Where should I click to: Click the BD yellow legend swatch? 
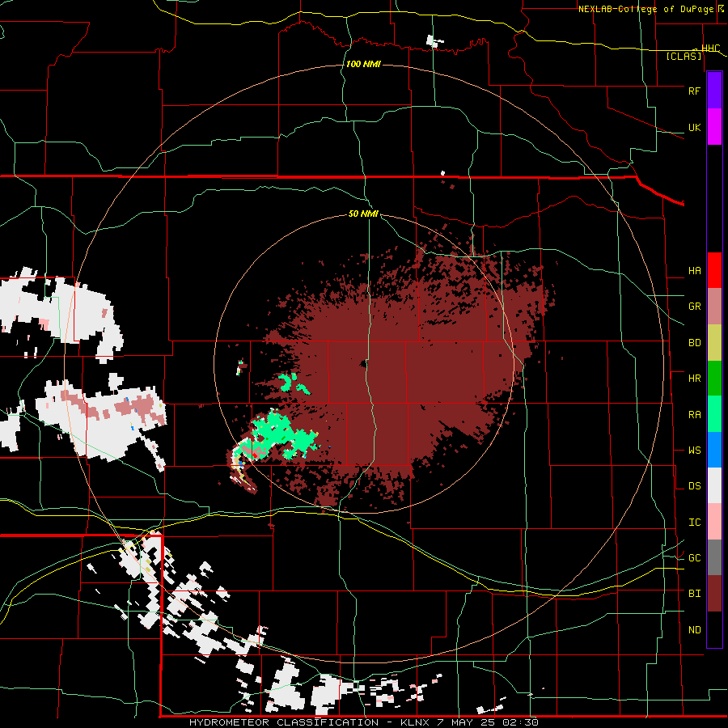(714, 343)
